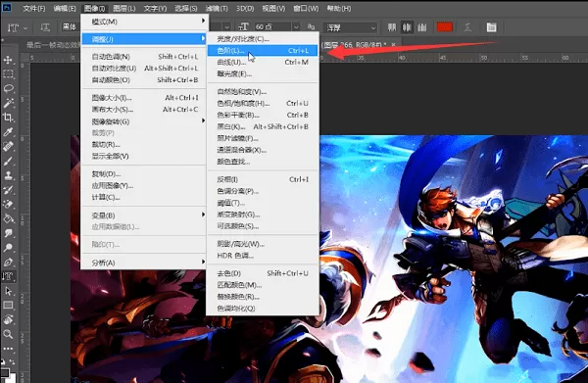Click the warp text icon
The image size is (588, 383).
(x=467, y=27)
